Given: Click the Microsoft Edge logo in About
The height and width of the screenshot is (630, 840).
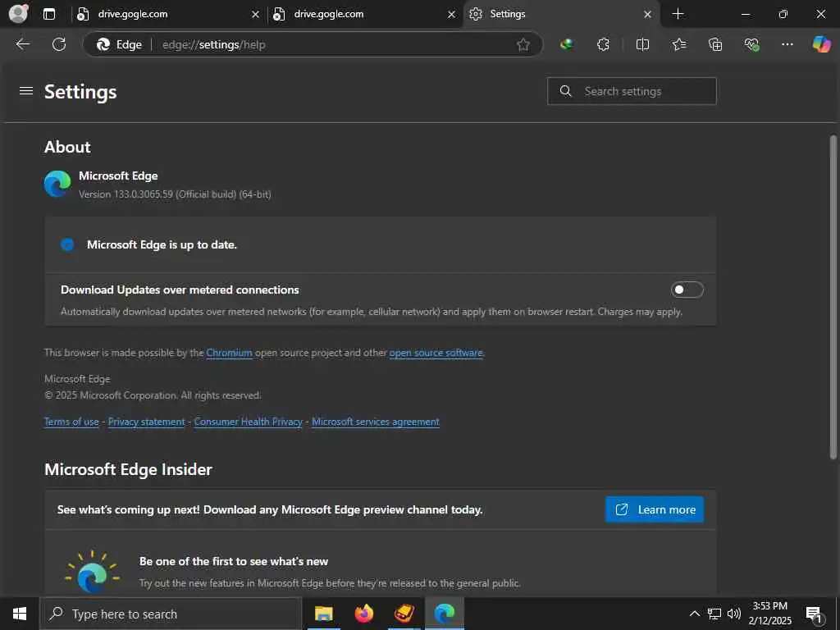Looking at the screenshot, I should pos(57,184).
